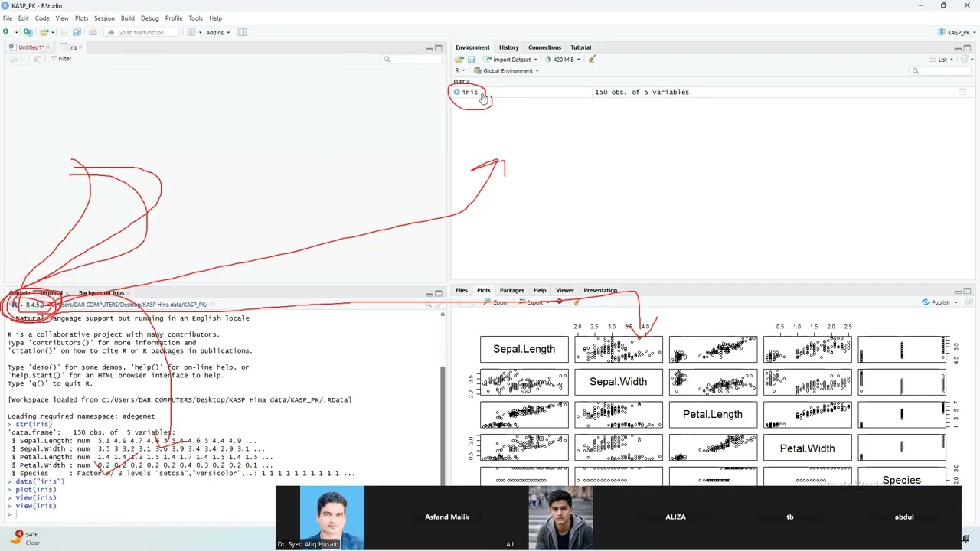The image size is (980, 551).
Task: Click the workspace panes grid icon
Action: [x=191, y=32]
